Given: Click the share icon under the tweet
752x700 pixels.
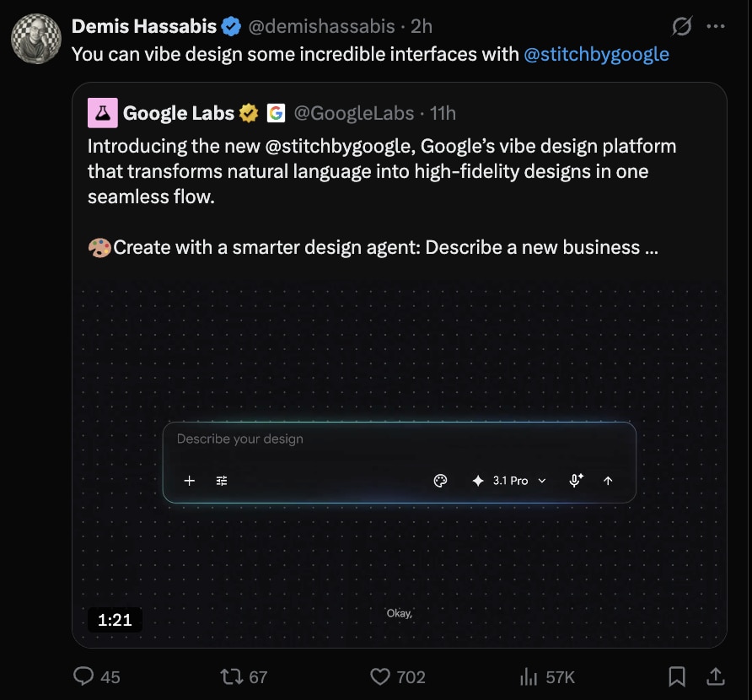Looking at the screenshot, I should [716, 676].
